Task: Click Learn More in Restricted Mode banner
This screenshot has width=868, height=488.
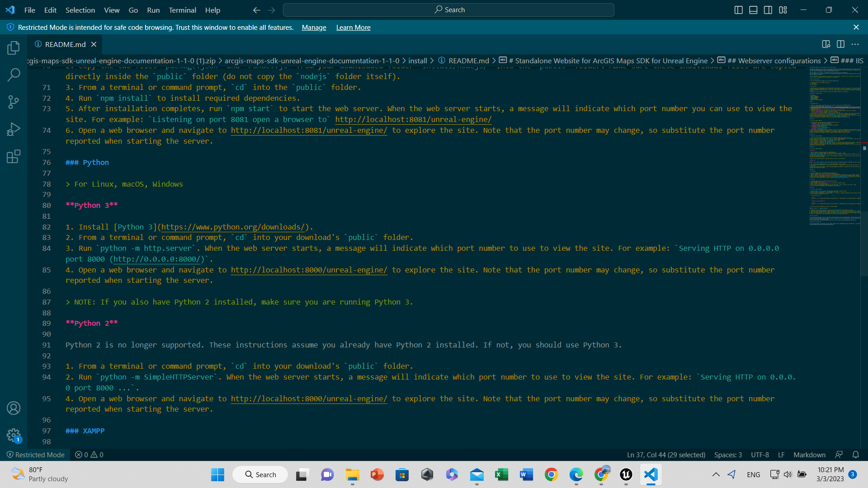Action: coord(354,28)
